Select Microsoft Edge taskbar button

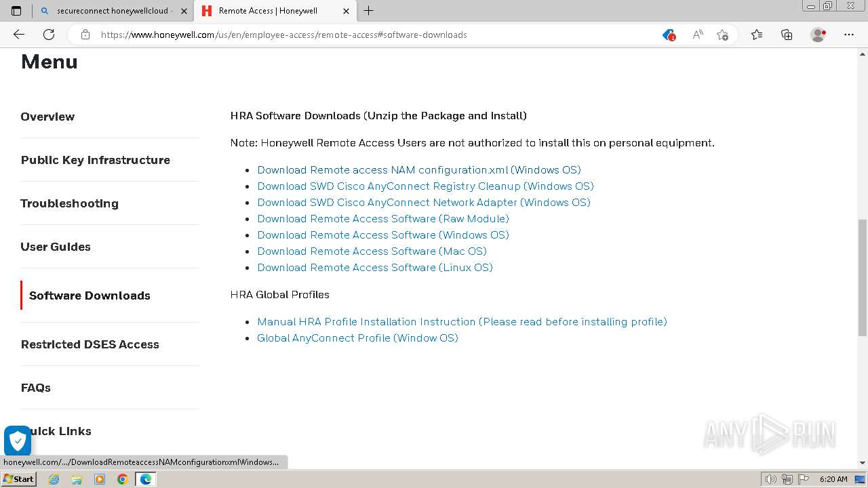pos(146,479)
